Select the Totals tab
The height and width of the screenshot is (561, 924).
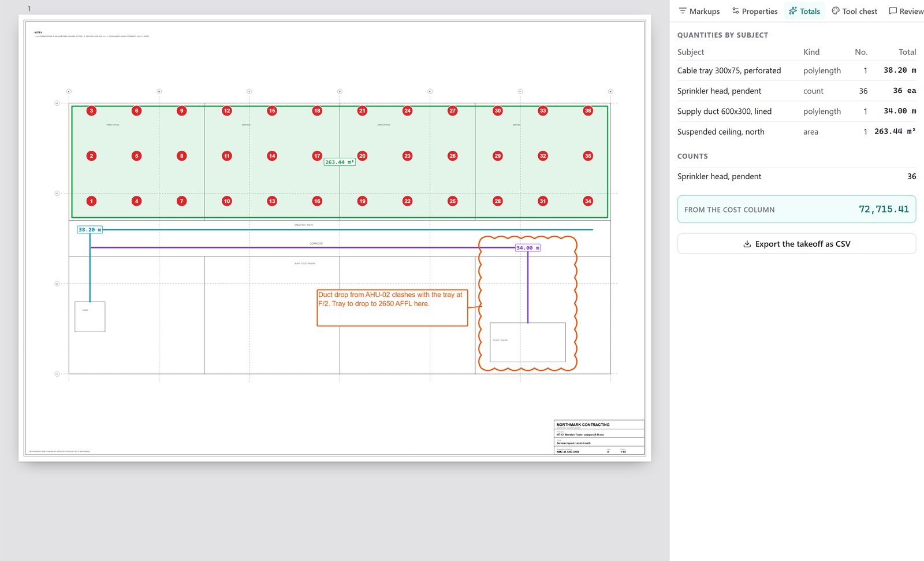tap(804, 11)
